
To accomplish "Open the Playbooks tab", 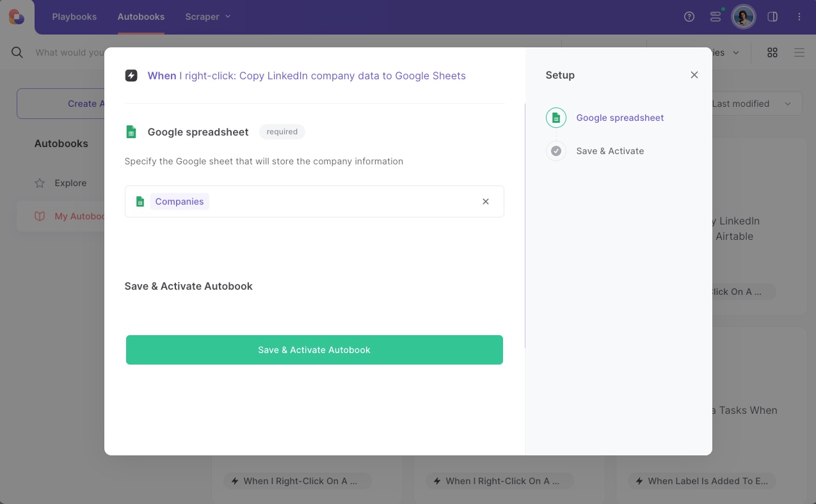I will tap(74, 17).
